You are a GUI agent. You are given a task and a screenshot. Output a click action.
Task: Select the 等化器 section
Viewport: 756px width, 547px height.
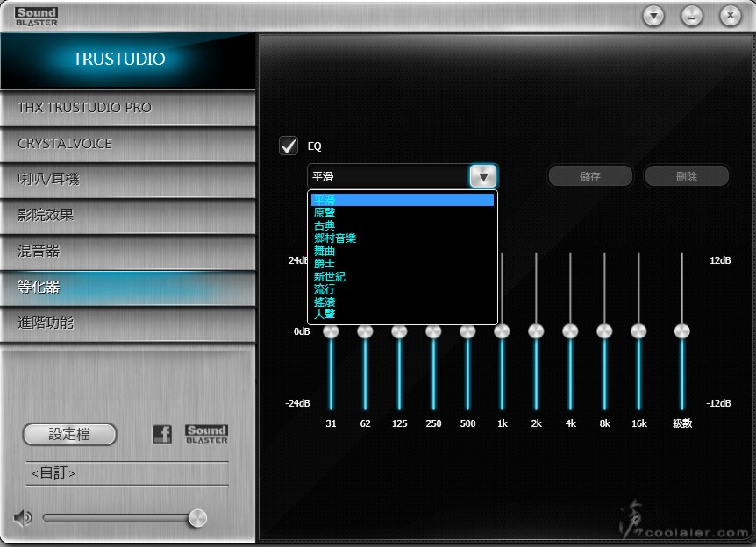click(x=128, y=287)
